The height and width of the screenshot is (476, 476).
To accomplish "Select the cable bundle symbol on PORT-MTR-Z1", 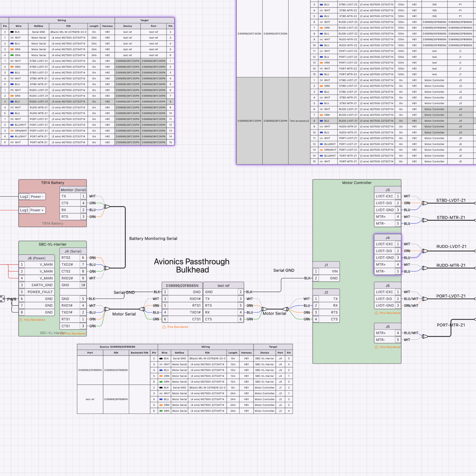I will coord(425,336).
